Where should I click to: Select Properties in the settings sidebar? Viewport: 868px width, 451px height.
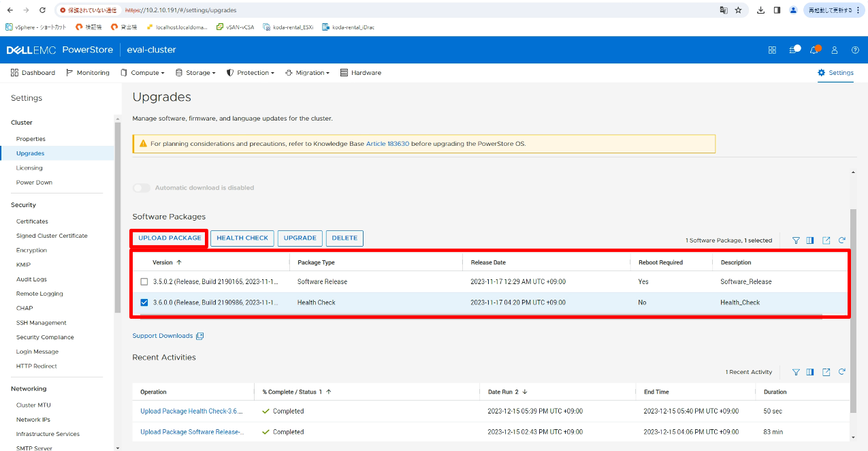[31, 139]
